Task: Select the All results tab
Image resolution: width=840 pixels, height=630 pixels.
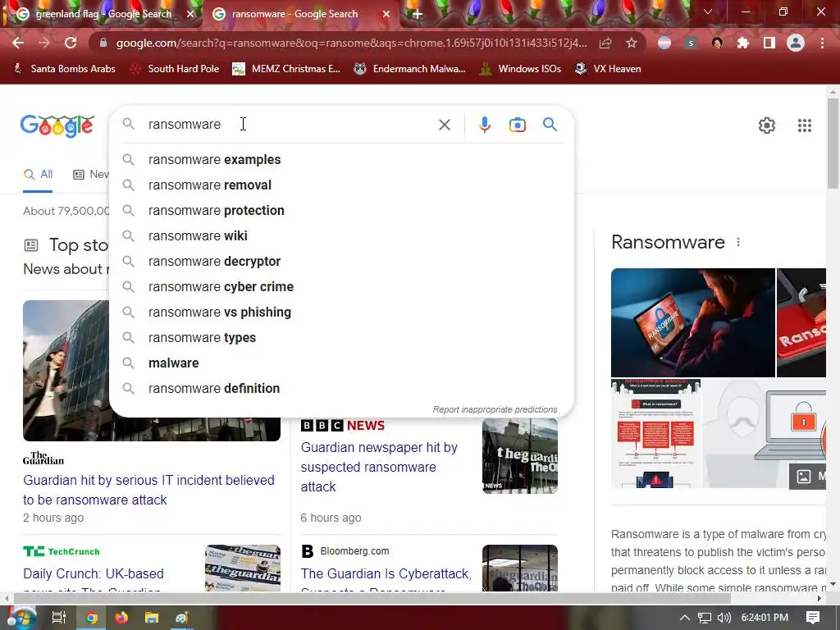Action: click(38, 175)
